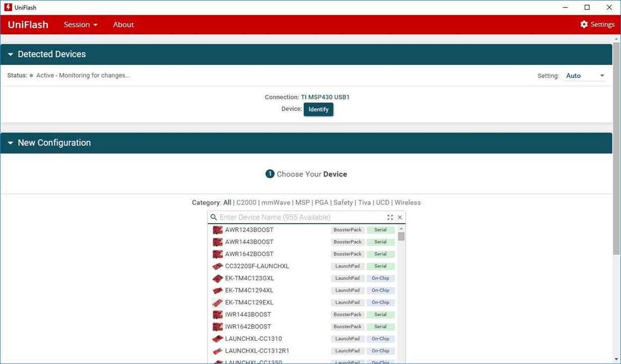
Task: Select EK-TM4C129EXL device name
Action: pyautogui.click(x=249, y=302)
